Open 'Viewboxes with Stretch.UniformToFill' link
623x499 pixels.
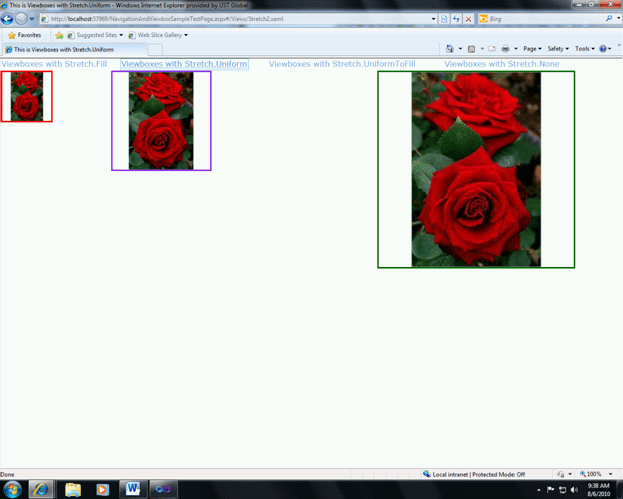pyautogui.click(x=342, y=64)
